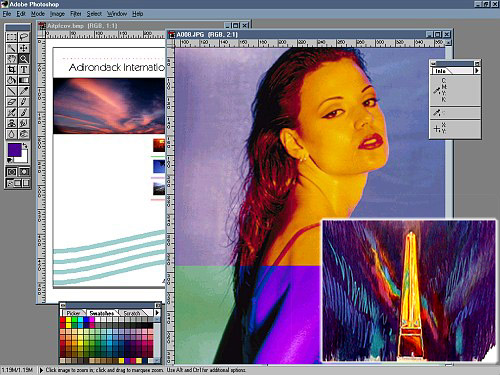This screenshot has width=500, height=375.
Task: Pick the bright red swatch
Action: (x=62, y=320)
